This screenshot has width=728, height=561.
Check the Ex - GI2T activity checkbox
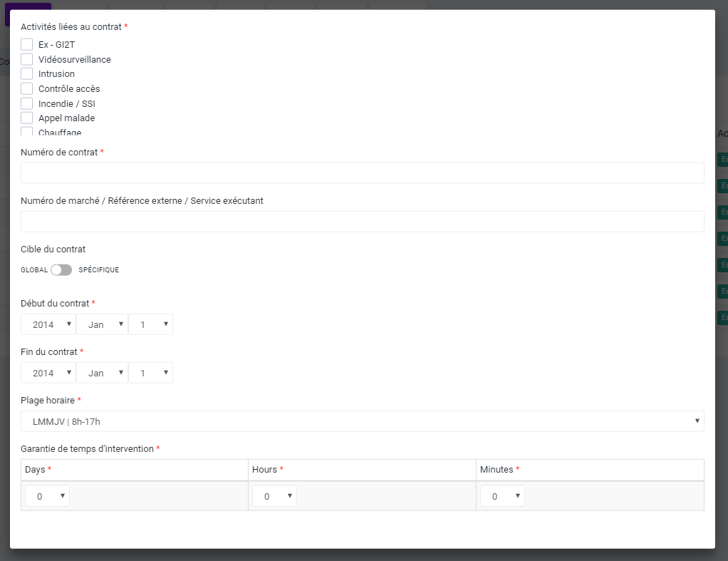[x=27, y=44]
